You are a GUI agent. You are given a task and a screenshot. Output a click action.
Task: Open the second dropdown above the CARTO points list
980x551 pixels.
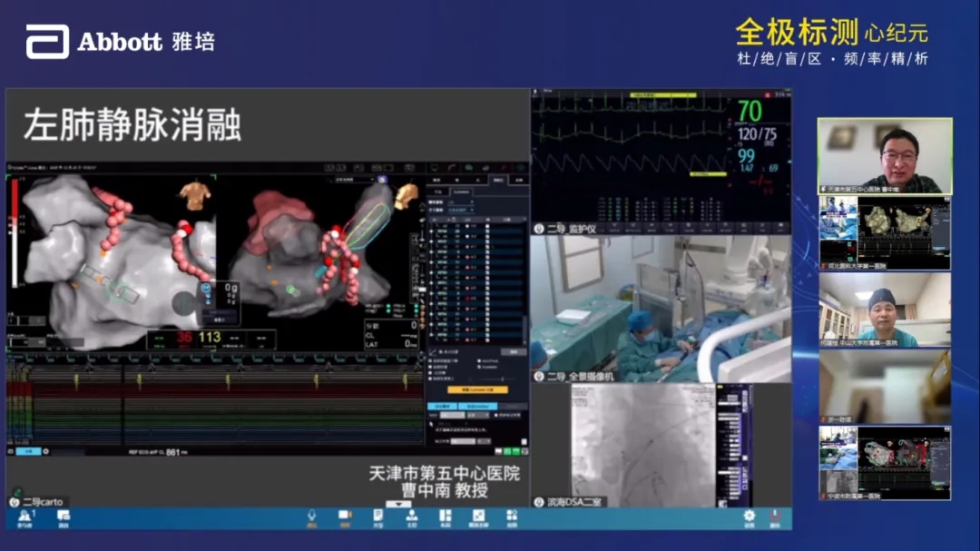pyautogui.click(x=463, y=210)
